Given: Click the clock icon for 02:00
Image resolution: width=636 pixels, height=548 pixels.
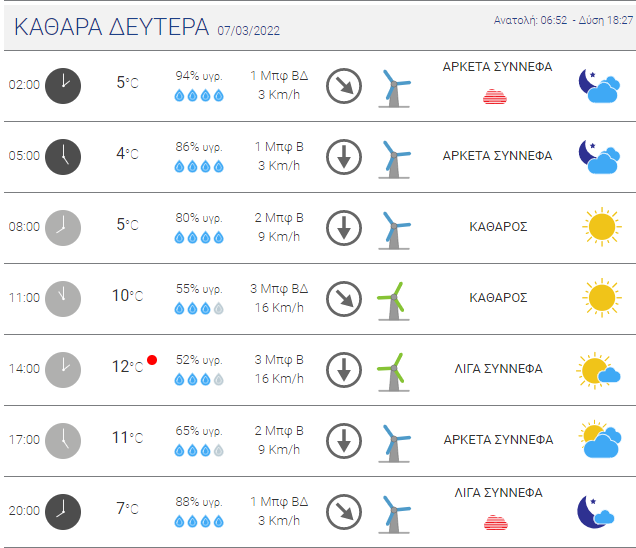Looking at the screenshot, I should click(63, 86).
